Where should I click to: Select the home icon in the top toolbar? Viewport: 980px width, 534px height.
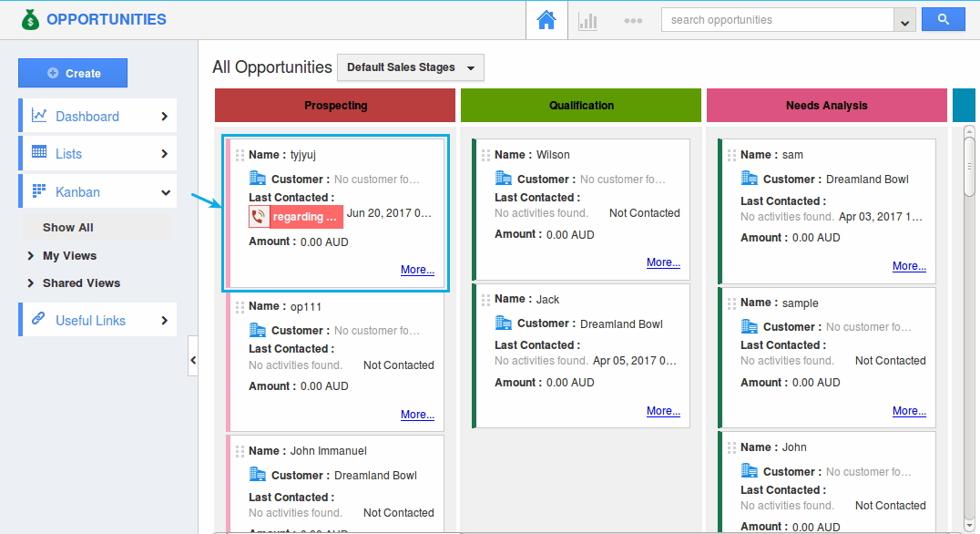546,19
